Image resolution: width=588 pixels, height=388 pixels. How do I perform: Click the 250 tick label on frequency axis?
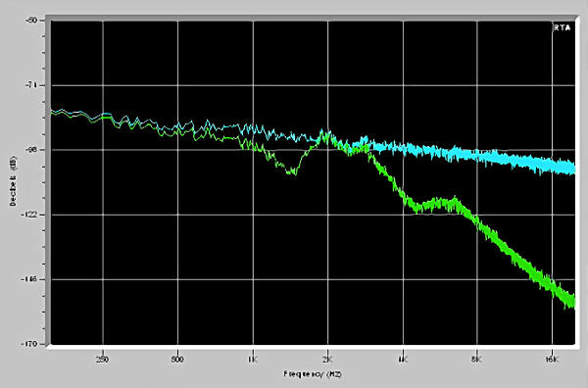[x=102, y=360]
